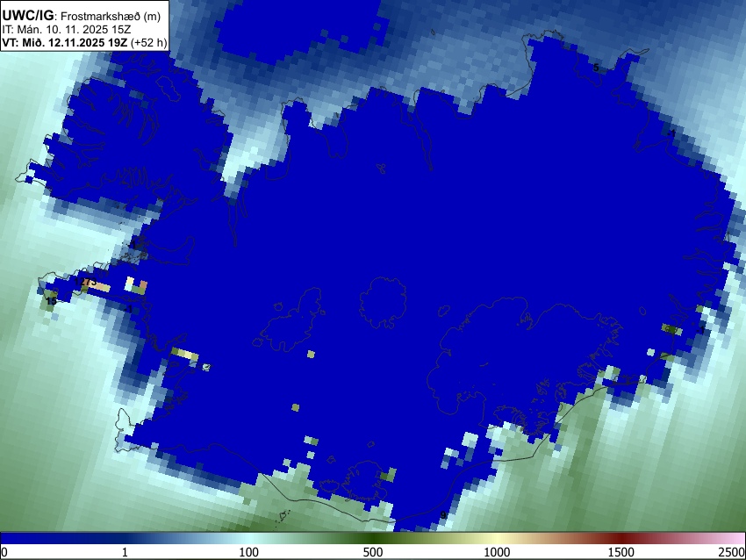
Task: Click the "2500" label on the color scale
Action: click(x=732, y=552)
